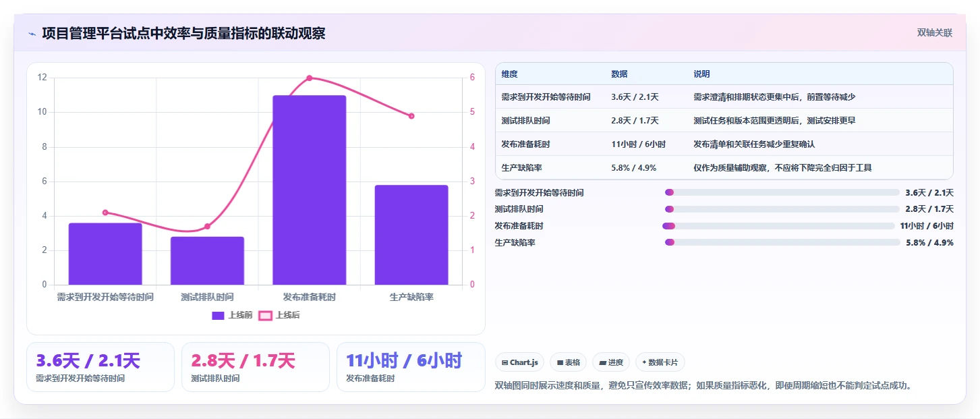Toggle the 上线后 legend label
Image resolution: width=980 pixels, height=419 pixels.
(287, 315)
